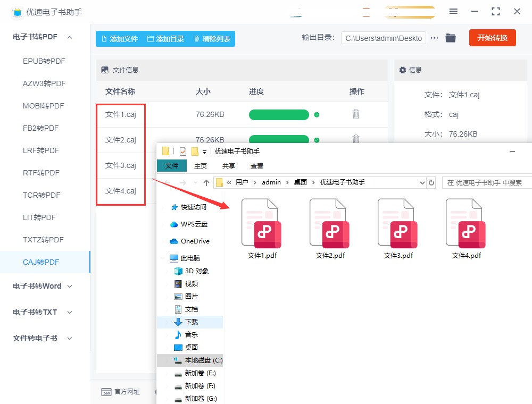The width and height of the screenshot is (532, 404).
Task: Open the hamburger menu in title bar
Action: click(453, 11)
